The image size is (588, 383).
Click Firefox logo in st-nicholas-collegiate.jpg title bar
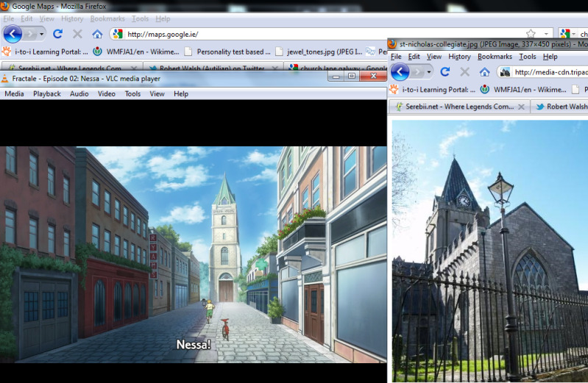click(x=392, y=44)
